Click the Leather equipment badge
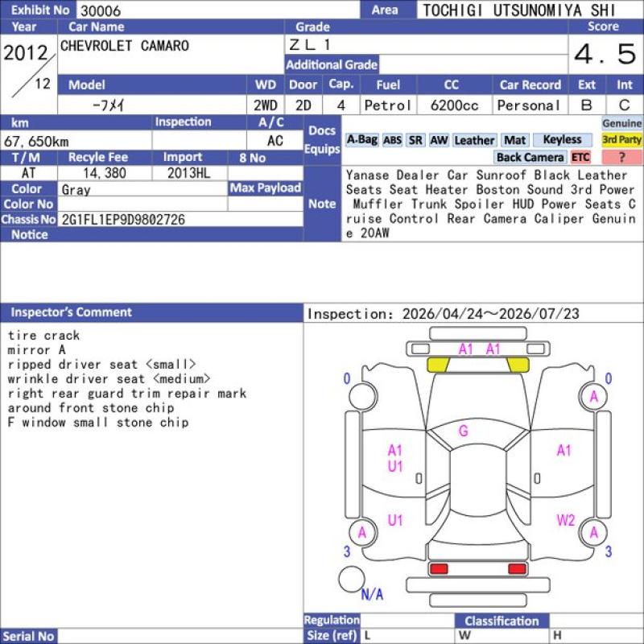This screenshot has height=644, width=644. [474, 140]
